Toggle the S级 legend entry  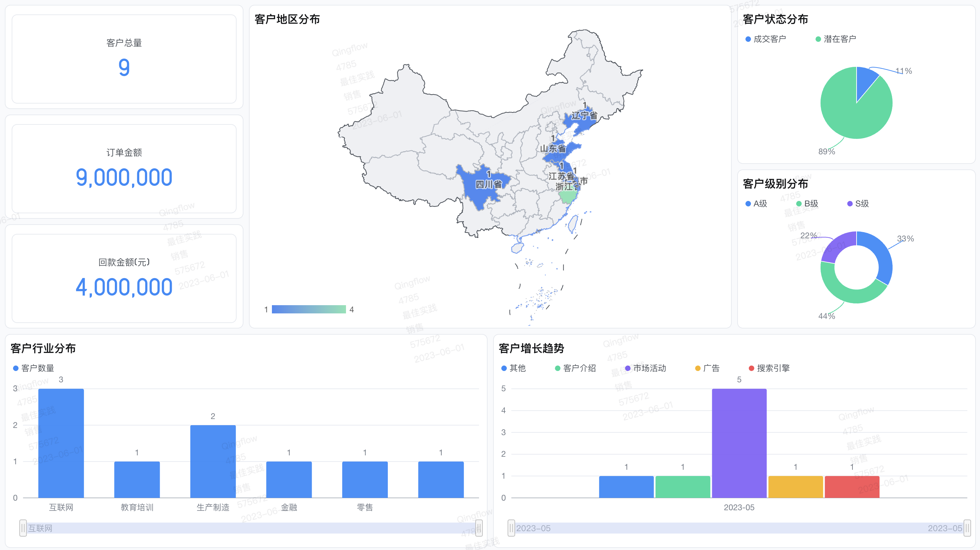pyautogui.click(x=858, y=203)
